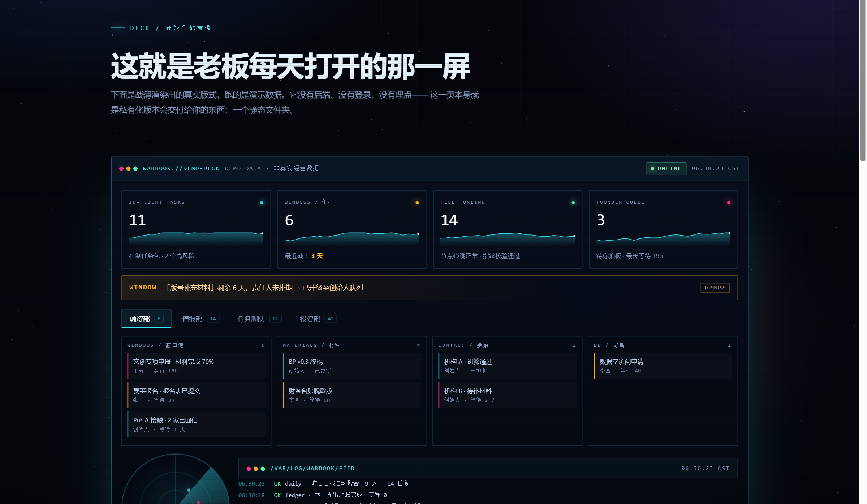Click the count badge 6 on 融资部 tab
This screenshot has height=504, width=867.
[159, 319]
